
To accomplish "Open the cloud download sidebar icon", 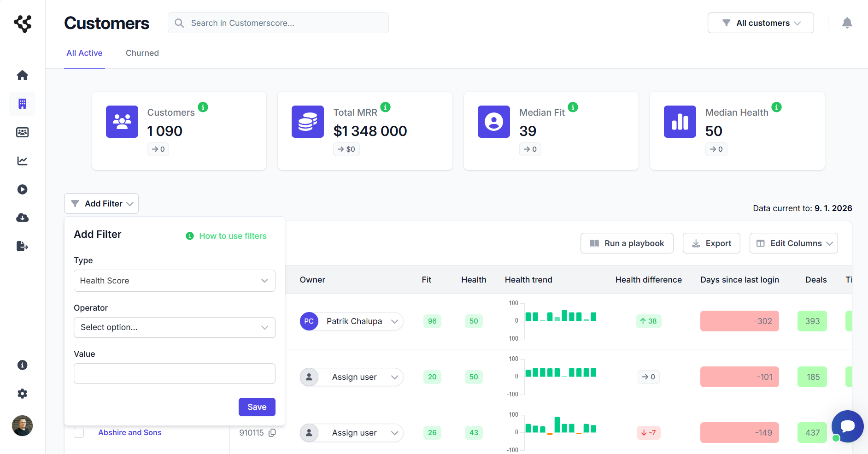I will coord(22,218).
